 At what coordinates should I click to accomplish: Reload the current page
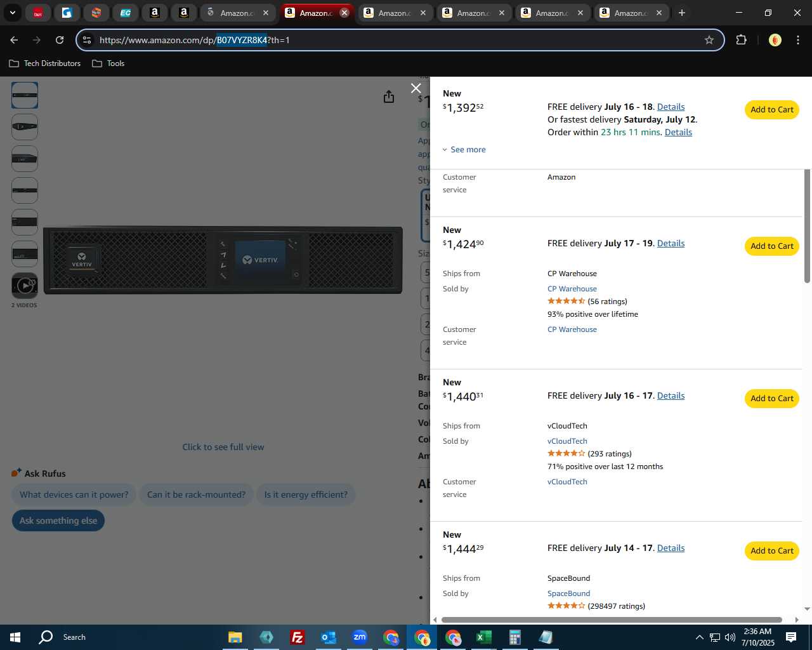point(60,40)
